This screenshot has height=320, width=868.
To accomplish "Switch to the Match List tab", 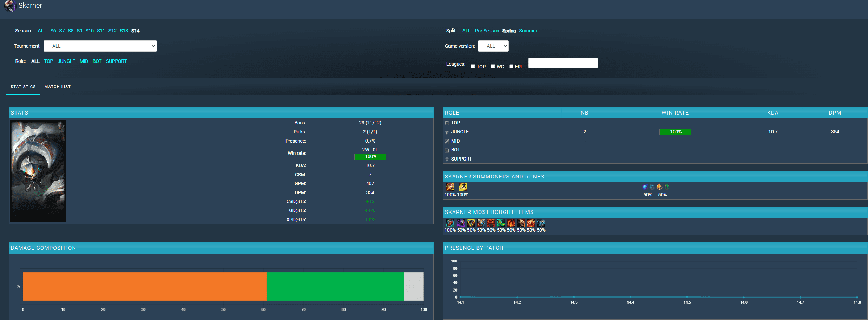I will 58,87.
